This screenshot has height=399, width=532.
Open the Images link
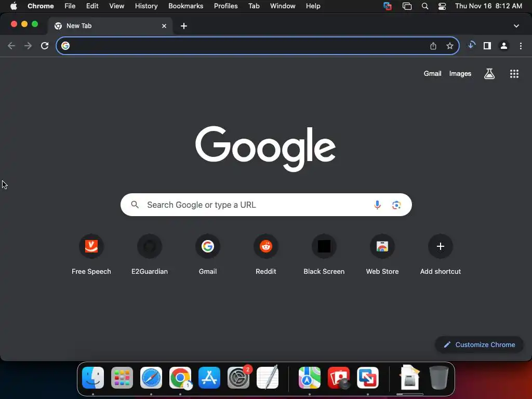tap(460, 74)
